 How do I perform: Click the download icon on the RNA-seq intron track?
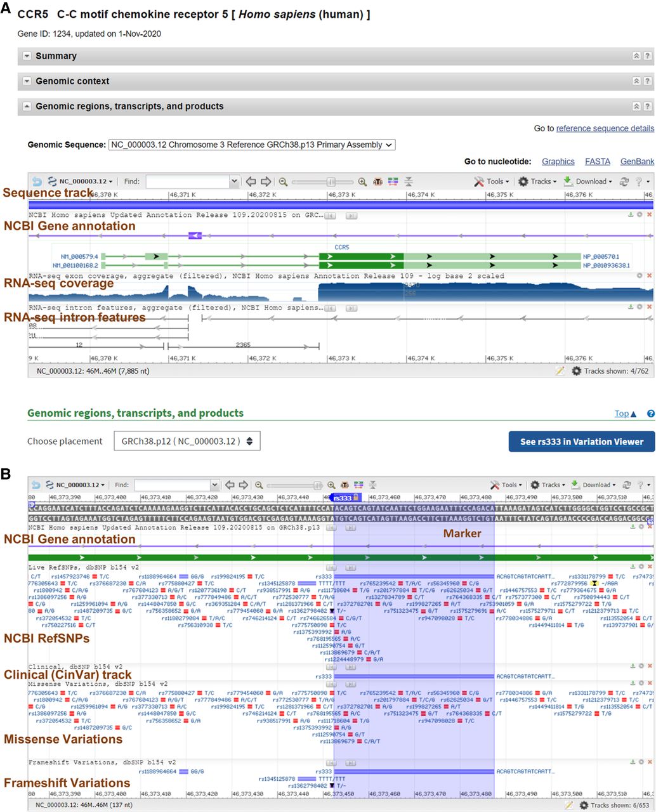[631, 308]
